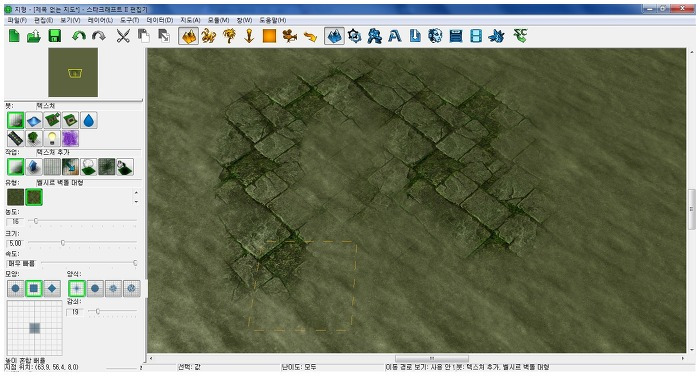Paste using the clipboard-arrow icon
This screenshot has width=700, height=376.
164,36
